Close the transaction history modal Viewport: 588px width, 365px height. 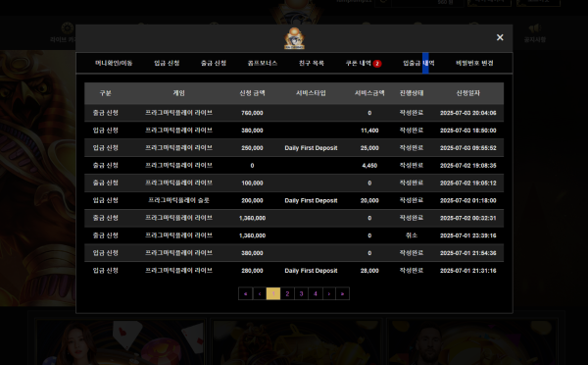500,37
